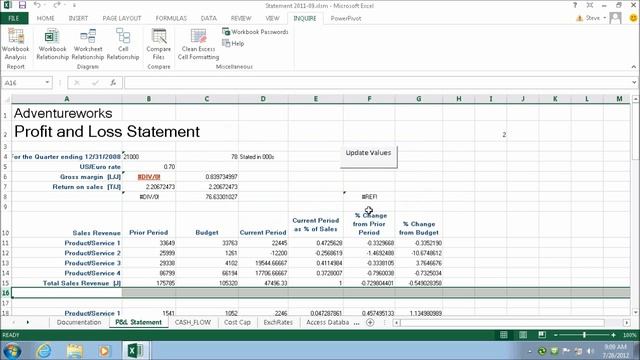Click the zoom out minus button

point(556,335)
